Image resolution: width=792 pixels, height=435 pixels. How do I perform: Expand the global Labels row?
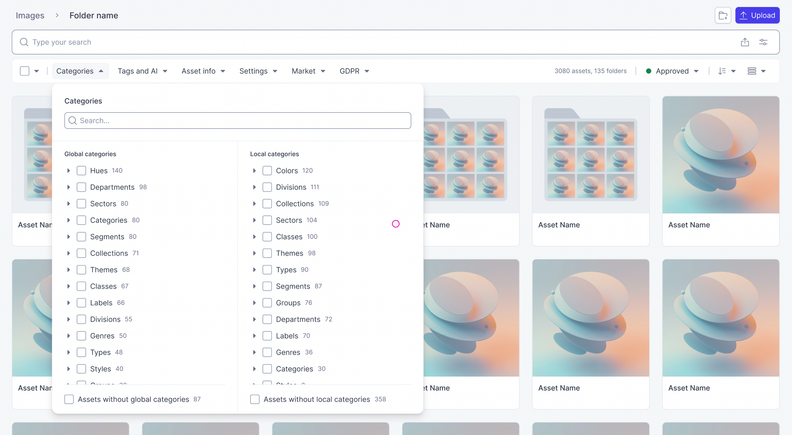click(68, 303)
